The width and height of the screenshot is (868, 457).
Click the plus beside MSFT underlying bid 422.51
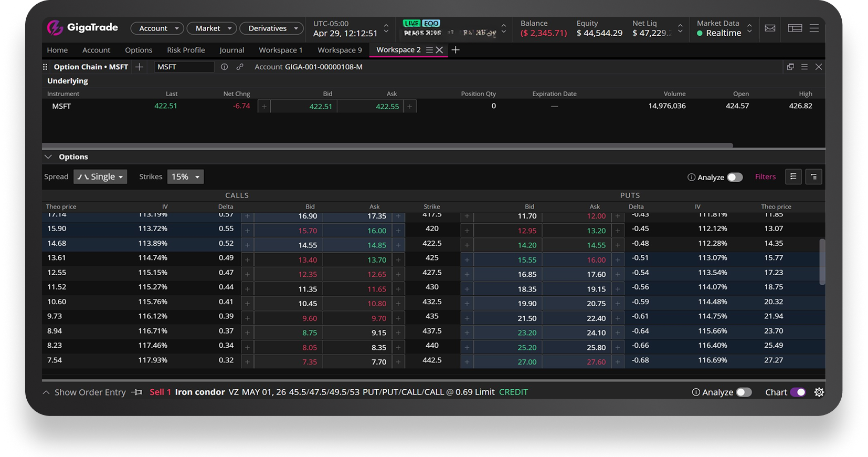[264, 107]
